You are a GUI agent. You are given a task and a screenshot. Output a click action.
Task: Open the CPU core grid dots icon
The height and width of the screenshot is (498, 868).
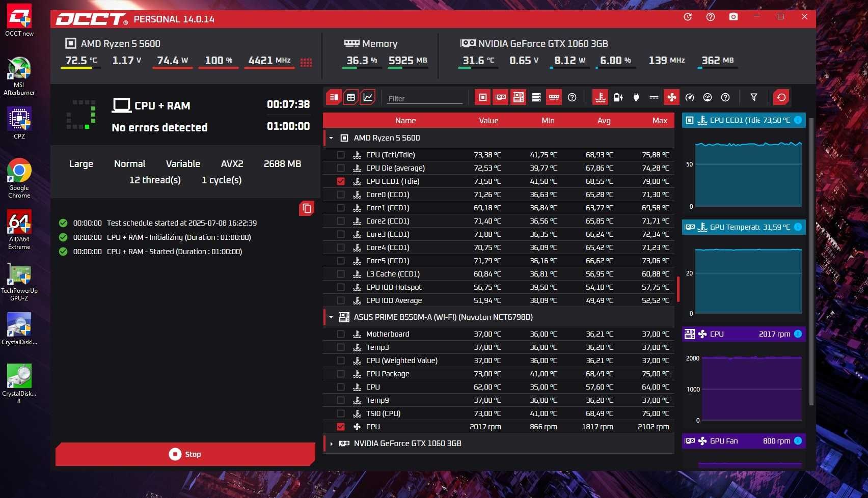pyautogui.click(x=306, y=63)
